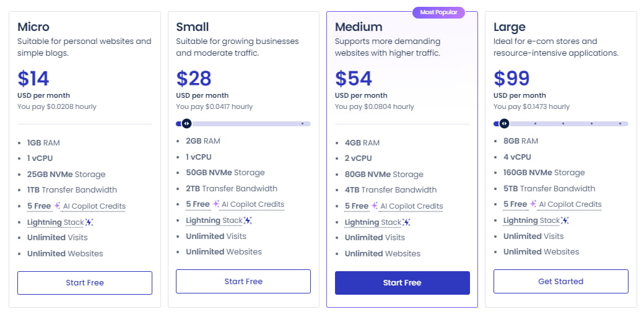Click the last stop dot on Small plan slider

click(302, 124)
